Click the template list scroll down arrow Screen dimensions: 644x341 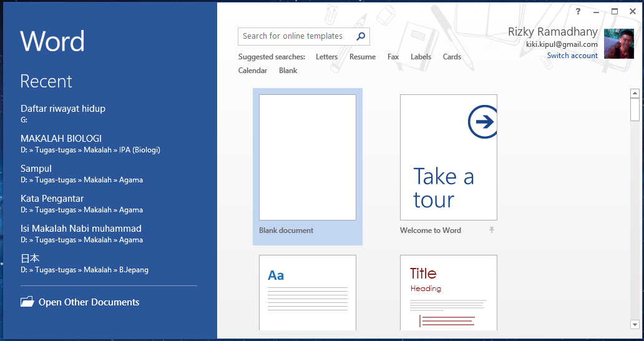[x=635, y=325]
